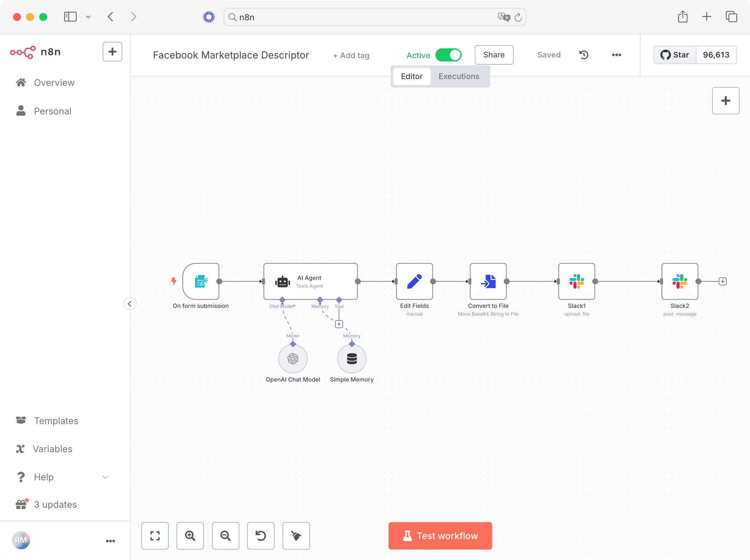
Task: Collapse the sidebar with arrow handle
Action: [130, 304]
